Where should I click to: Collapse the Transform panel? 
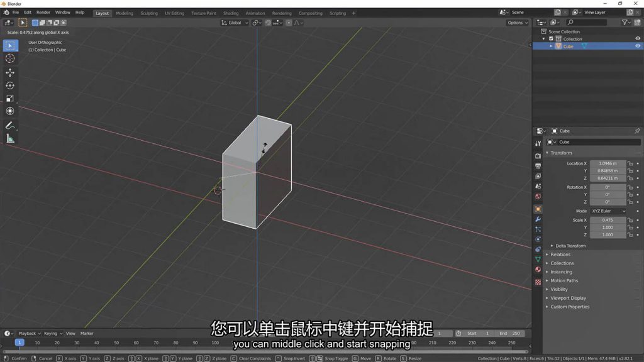tap(560, 153)
